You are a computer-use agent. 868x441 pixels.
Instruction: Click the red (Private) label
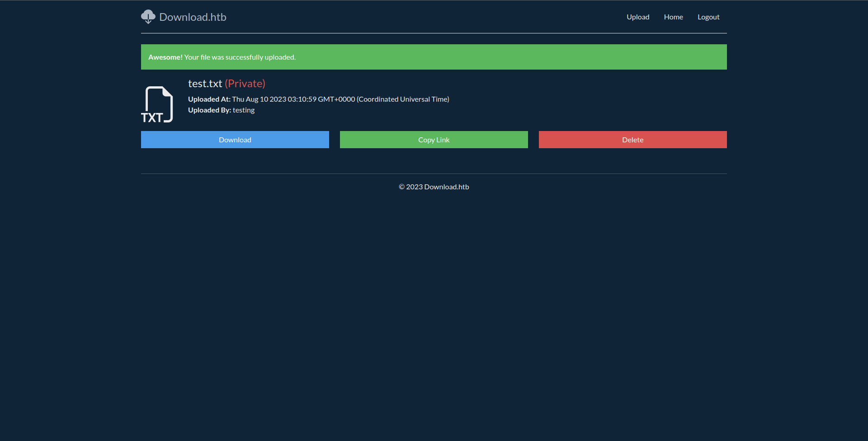point(245,84)
